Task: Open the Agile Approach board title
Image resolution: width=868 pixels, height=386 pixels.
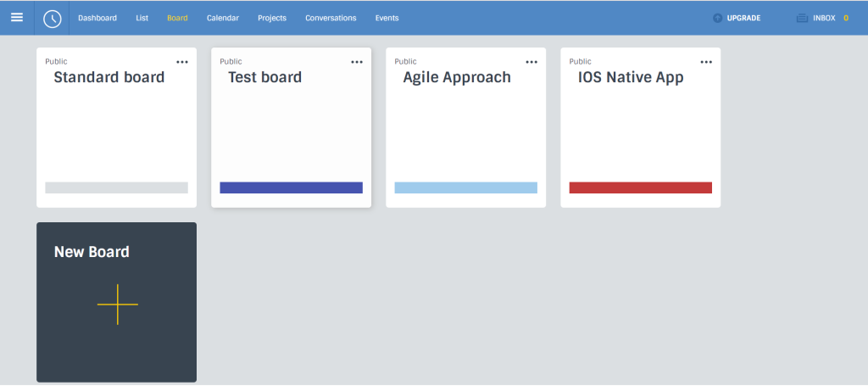Action: (457, 77)
